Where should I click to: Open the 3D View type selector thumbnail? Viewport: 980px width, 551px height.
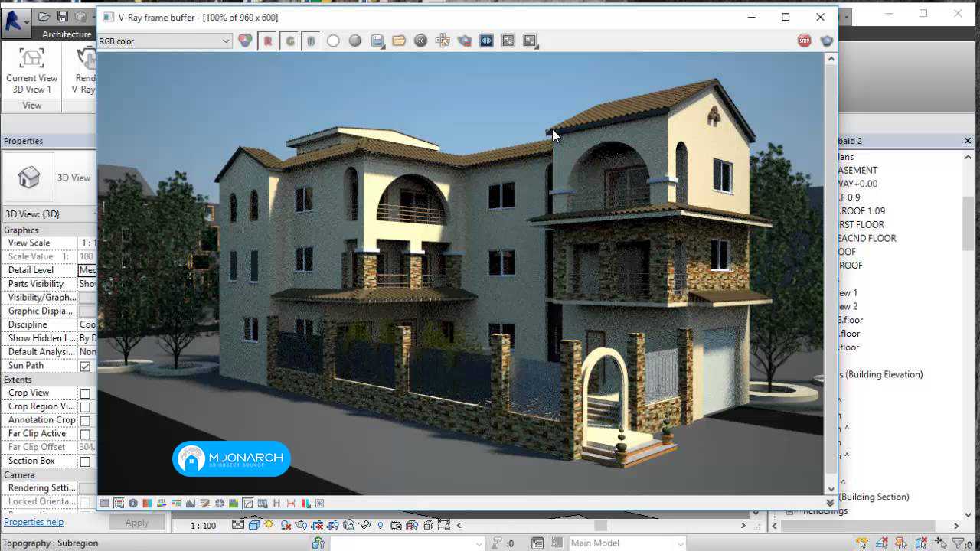click(29, 178)
